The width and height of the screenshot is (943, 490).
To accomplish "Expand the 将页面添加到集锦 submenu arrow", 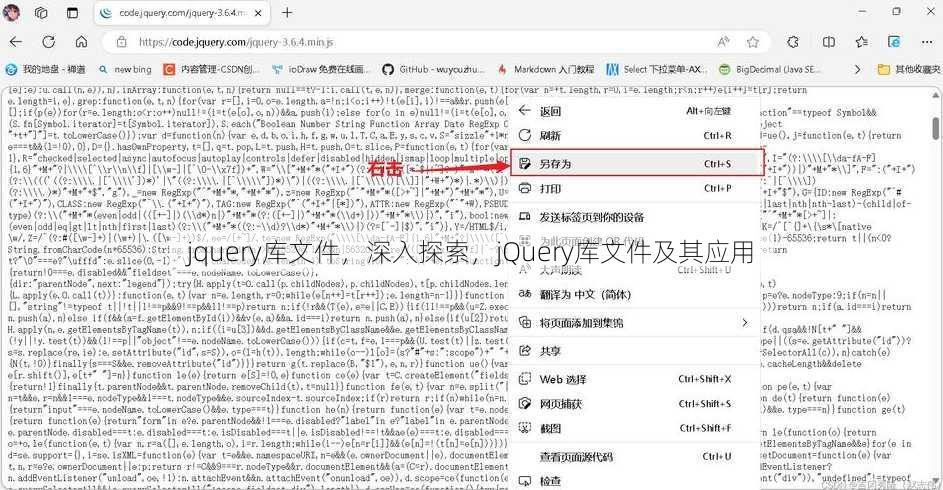I will tap(745, 323).
